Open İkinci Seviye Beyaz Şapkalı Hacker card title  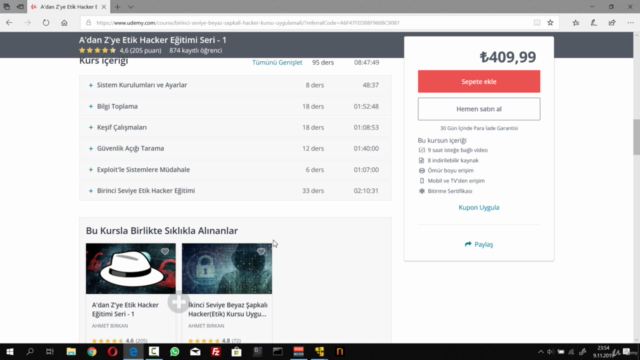click(228, 309)
